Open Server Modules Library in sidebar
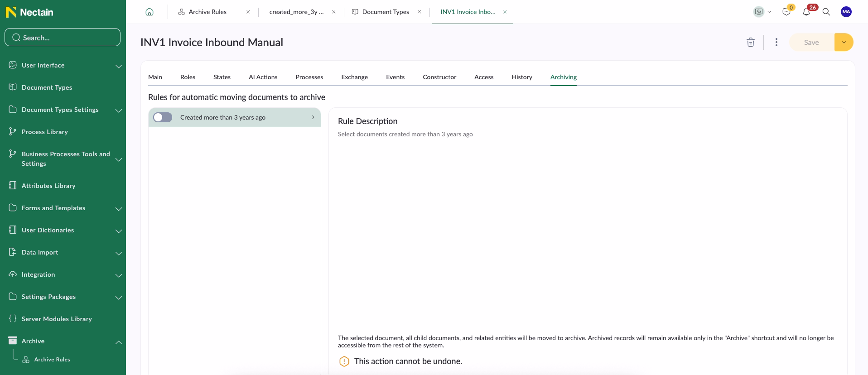 [x=57, y=319]
